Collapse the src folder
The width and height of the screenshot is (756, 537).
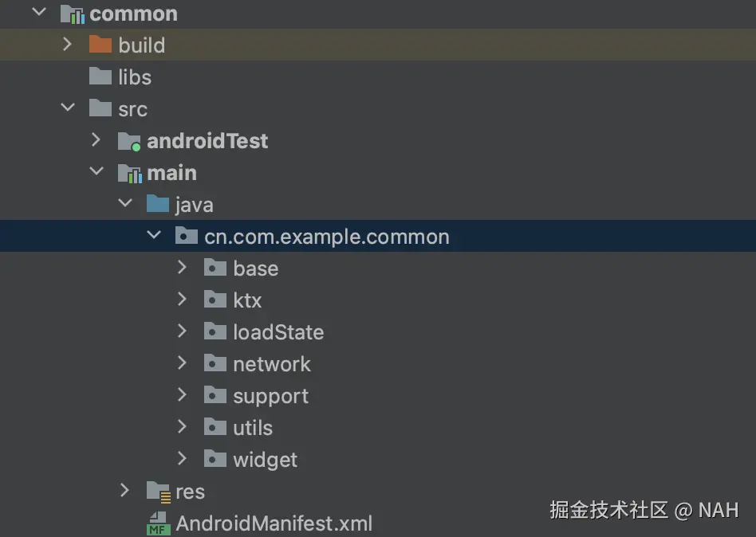pyautogui.click(x=68, y=108)
